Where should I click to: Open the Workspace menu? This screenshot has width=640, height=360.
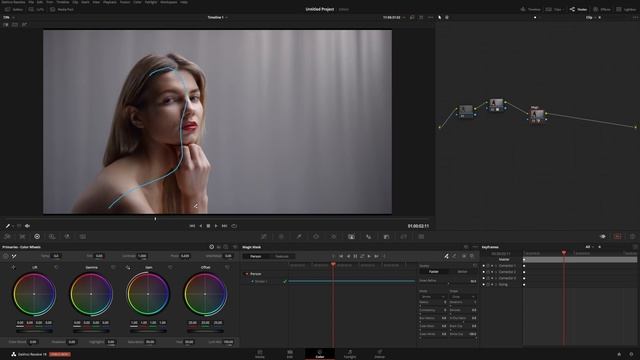[169, 2]
